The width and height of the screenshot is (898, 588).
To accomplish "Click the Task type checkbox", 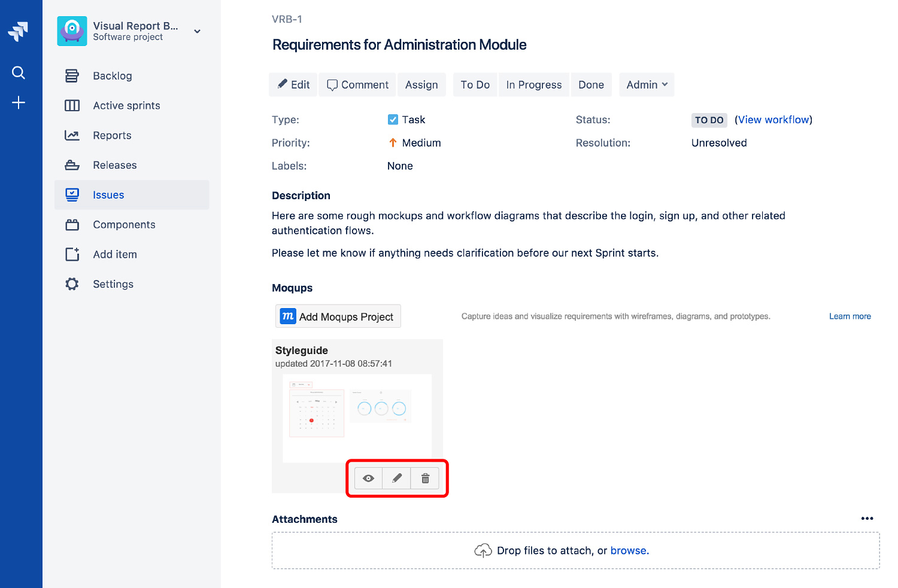I will point(393,119).
